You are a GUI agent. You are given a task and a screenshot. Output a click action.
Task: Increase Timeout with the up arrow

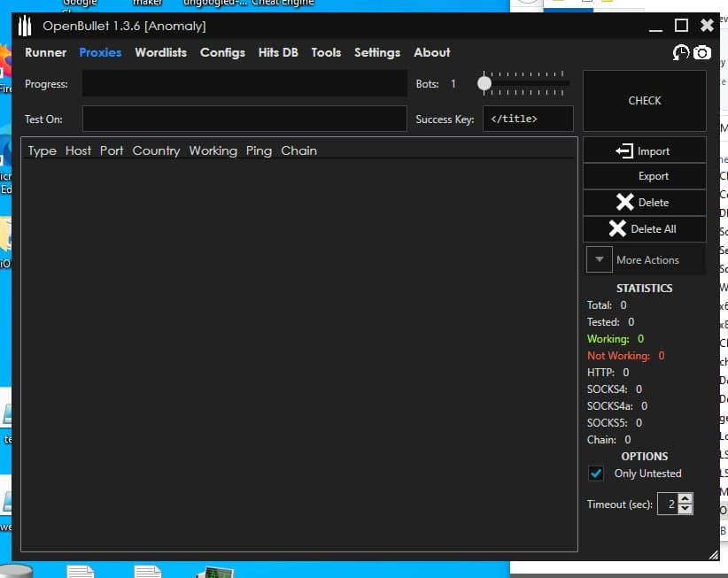(685, 500)
